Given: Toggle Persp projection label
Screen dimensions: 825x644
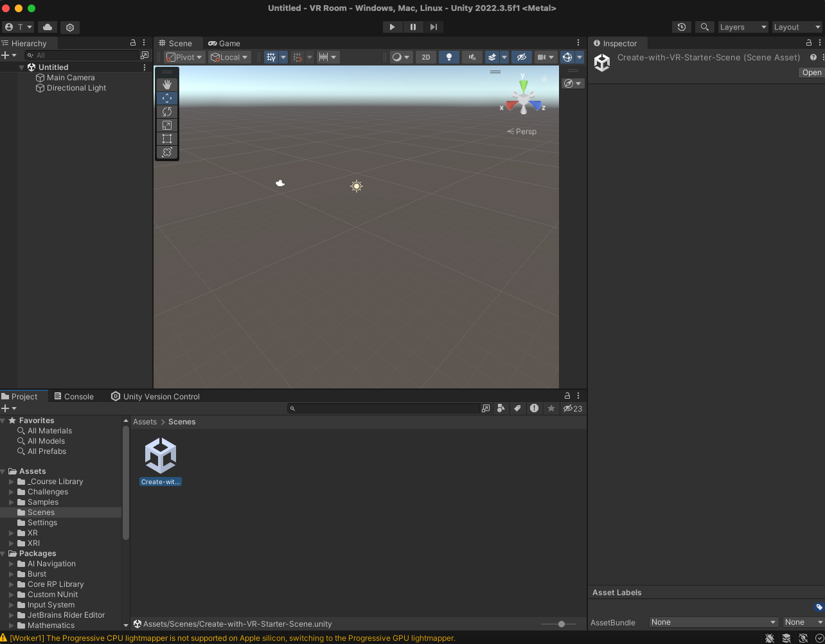Looking at the screenshot, I should [x=522, y=132].
